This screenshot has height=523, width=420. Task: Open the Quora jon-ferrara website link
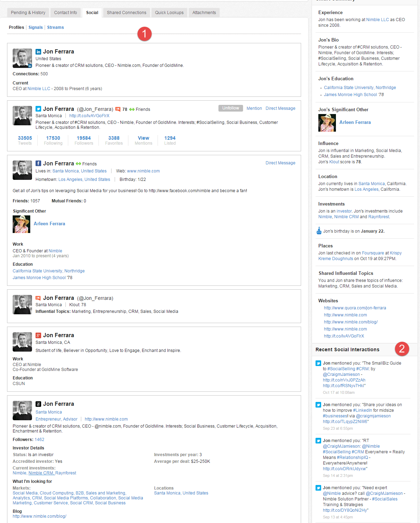355,308
